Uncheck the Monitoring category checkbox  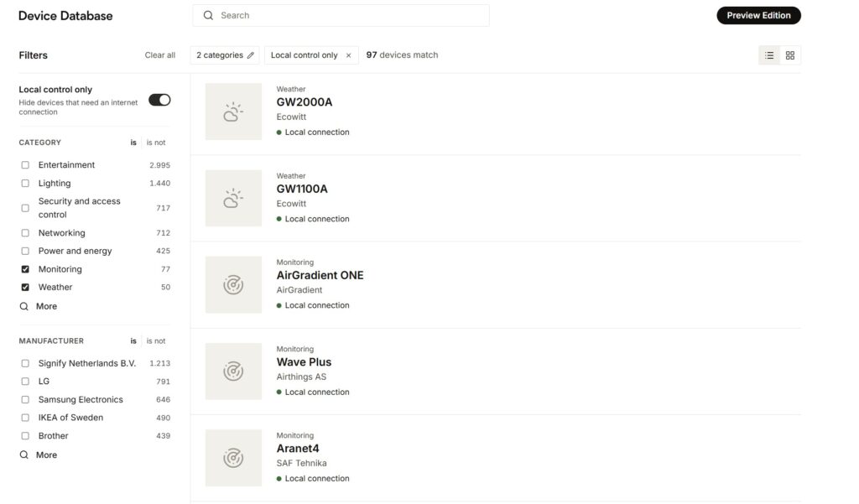pyautogui.click(x=25, y=269)
